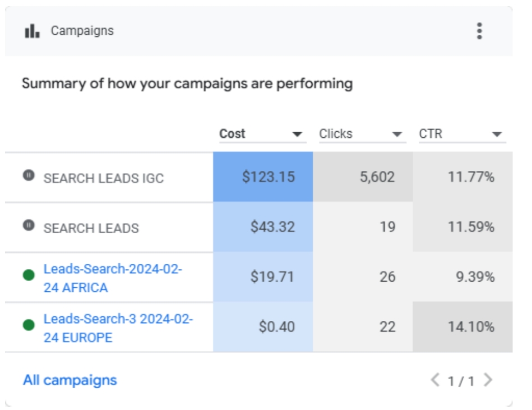Open Leads-Search-2024-02-24 AFRICA campaign link

coord(113,278)
